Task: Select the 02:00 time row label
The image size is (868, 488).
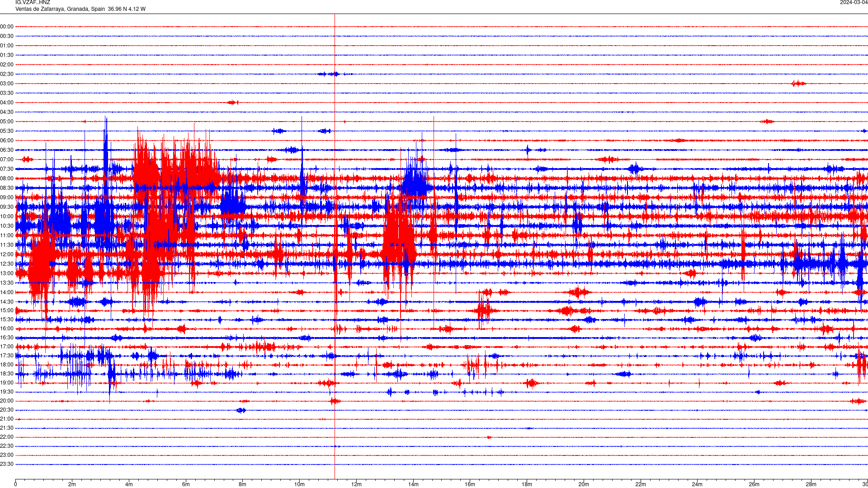Action: coord(7,65)
